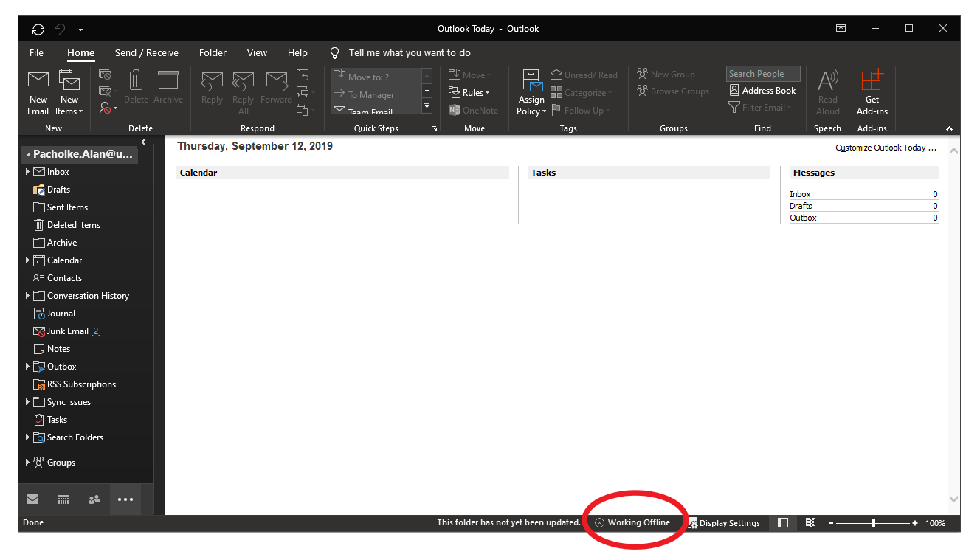
Task: Open the New Items dropdown
Action: [69, 93]
